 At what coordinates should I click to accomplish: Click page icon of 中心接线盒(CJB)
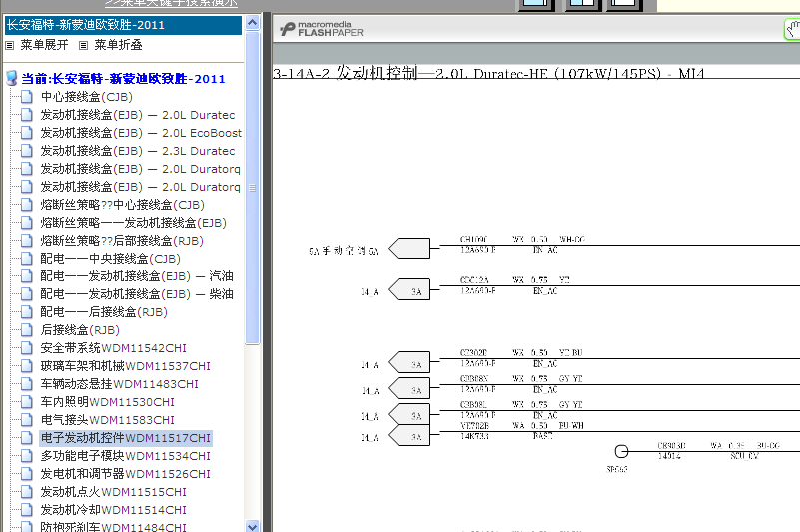(27, 97)
